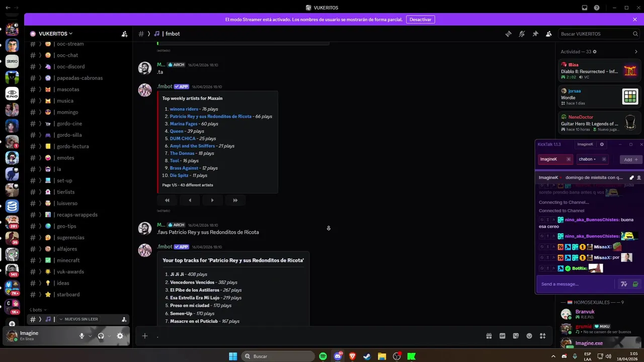Open the DUM CHICA artist link

(x=182, y=138)
